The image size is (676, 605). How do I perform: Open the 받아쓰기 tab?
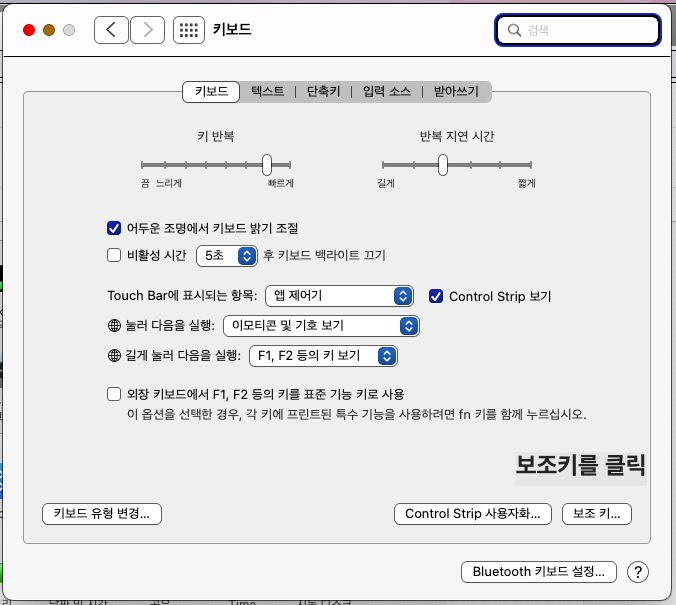(456, 91)
